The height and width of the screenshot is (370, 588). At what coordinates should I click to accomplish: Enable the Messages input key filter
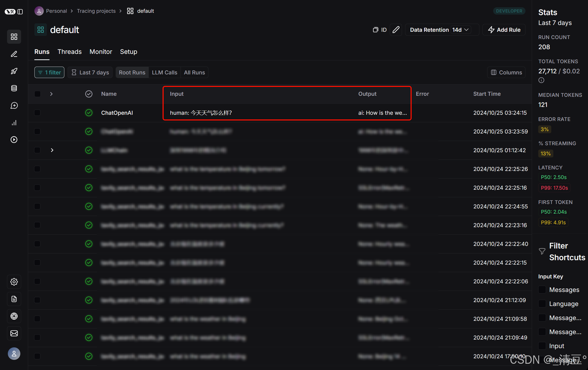542,290
